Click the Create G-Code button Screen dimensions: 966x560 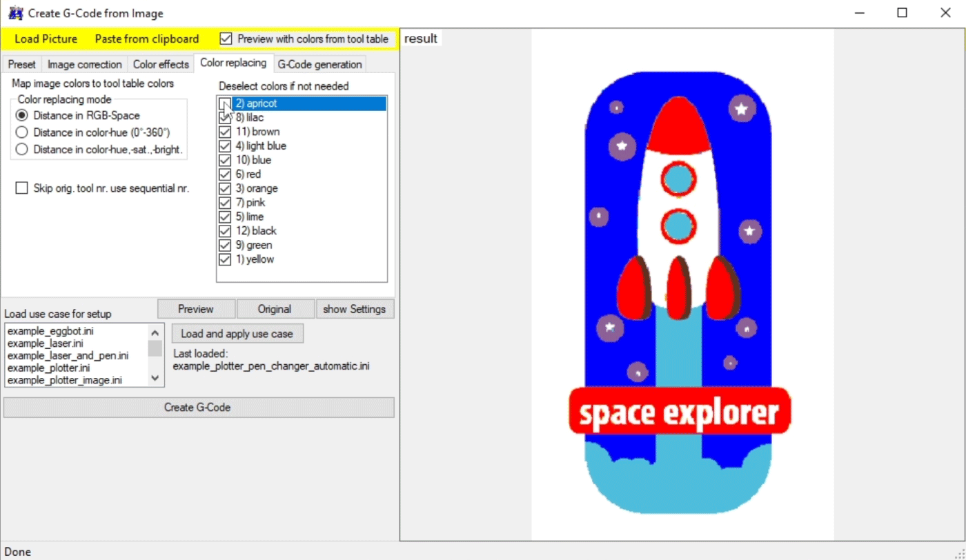pos(198,408)
